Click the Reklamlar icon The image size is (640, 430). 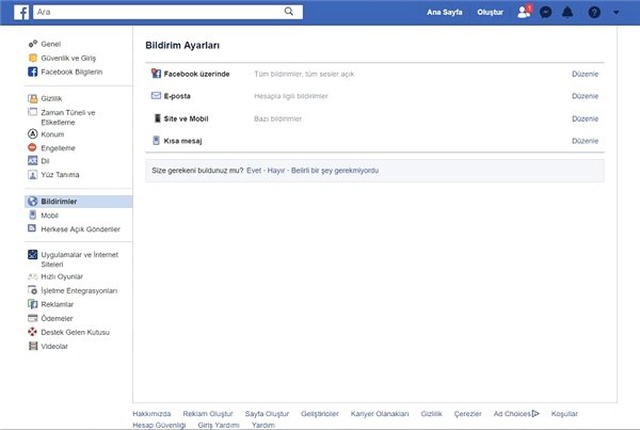click(32, 304)
